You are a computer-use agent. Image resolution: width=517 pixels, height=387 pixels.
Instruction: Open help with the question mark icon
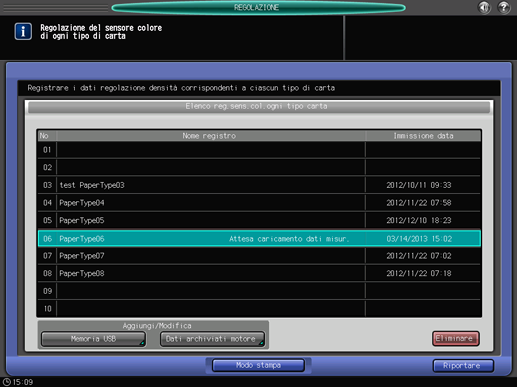[504, 7]
